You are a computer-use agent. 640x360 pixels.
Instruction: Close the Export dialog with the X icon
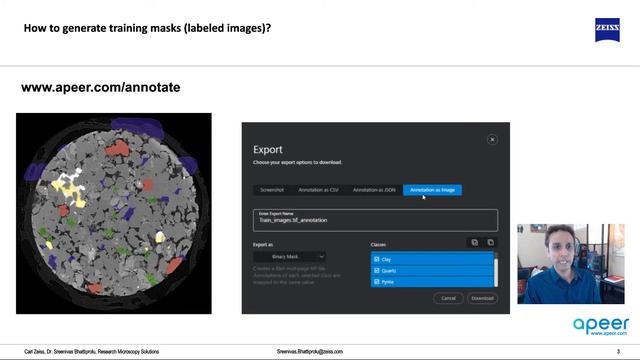492,140
